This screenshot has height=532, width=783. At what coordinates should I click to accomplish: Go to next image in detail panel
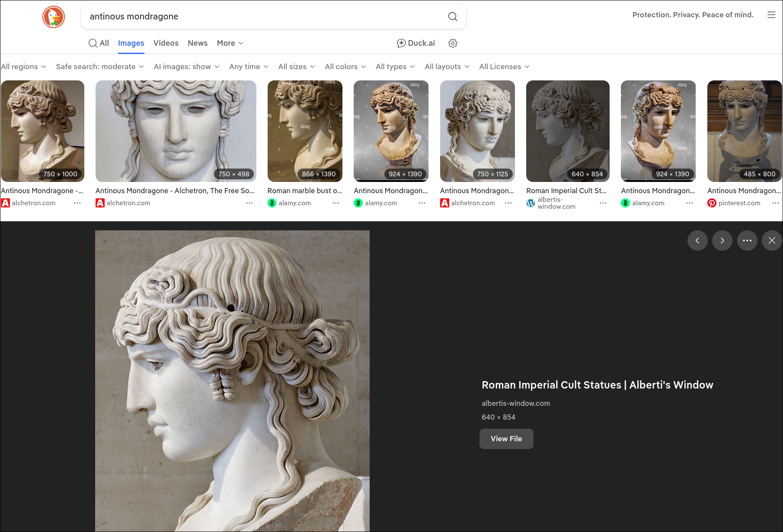(x=722, y=241)
